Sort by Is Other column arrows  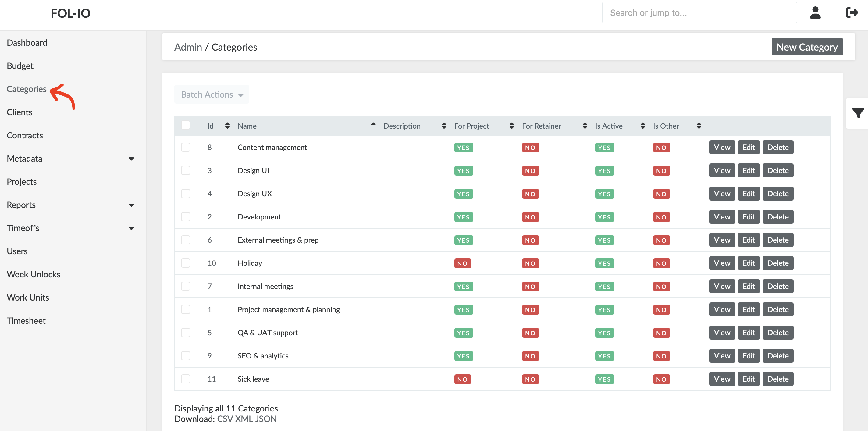pyautogui.click(x=699, y=126)
